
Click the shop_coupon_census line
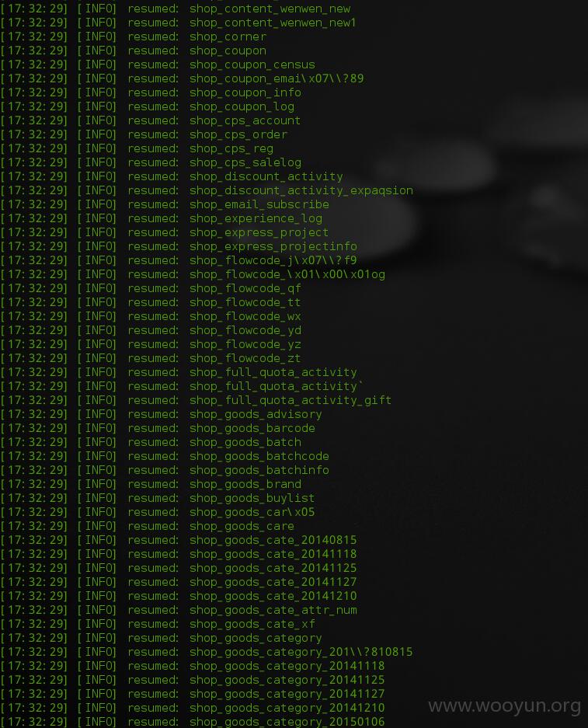pyautogui.click(x=252, y=64)
